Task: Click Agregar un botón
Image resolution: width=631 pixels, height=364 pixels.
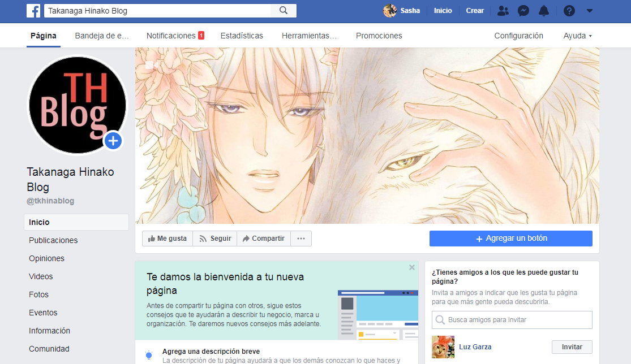Action: (510, 239)
